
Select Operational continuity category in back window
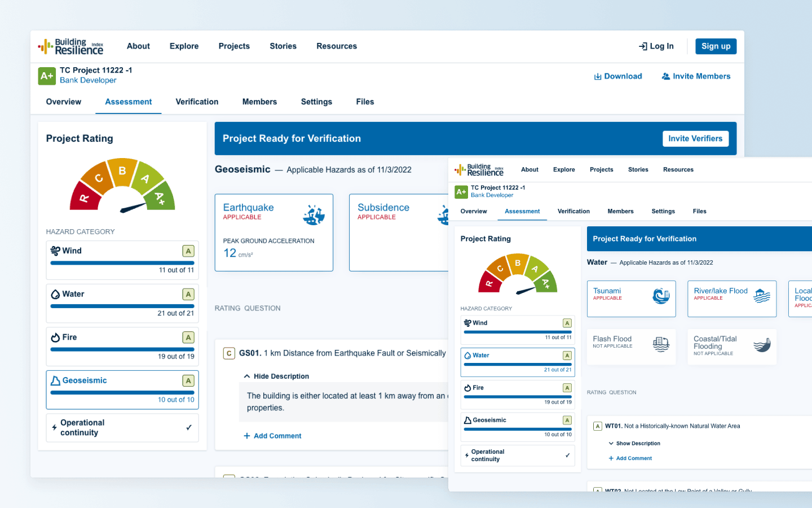122,428
